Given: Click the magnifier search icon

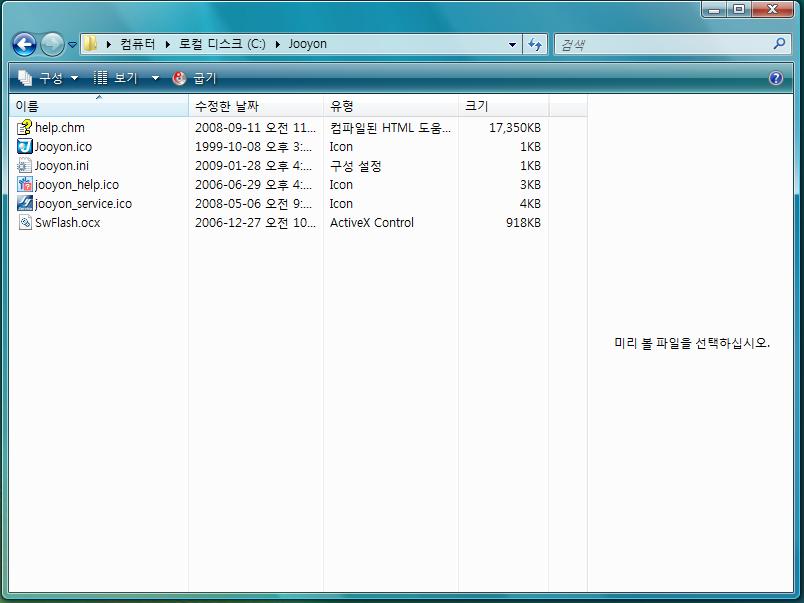Looking at the screenshot, I should tap(779, 44).
